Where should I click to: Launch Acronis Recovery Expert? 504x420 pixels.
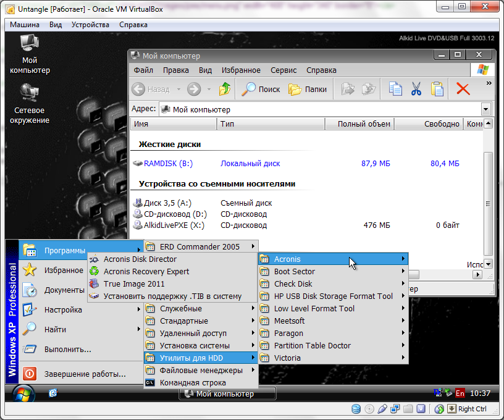(172, 272)
